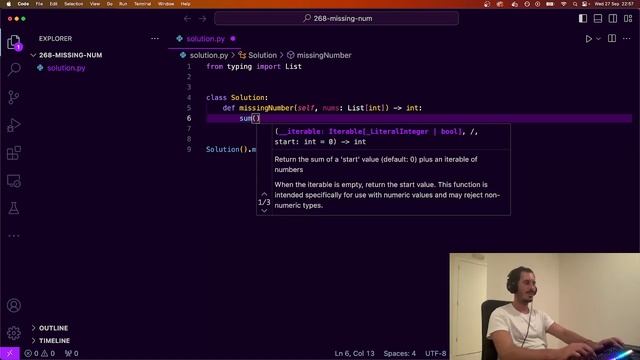
Task: Click missingNumber in the breadcrumb
Action: 324,55
